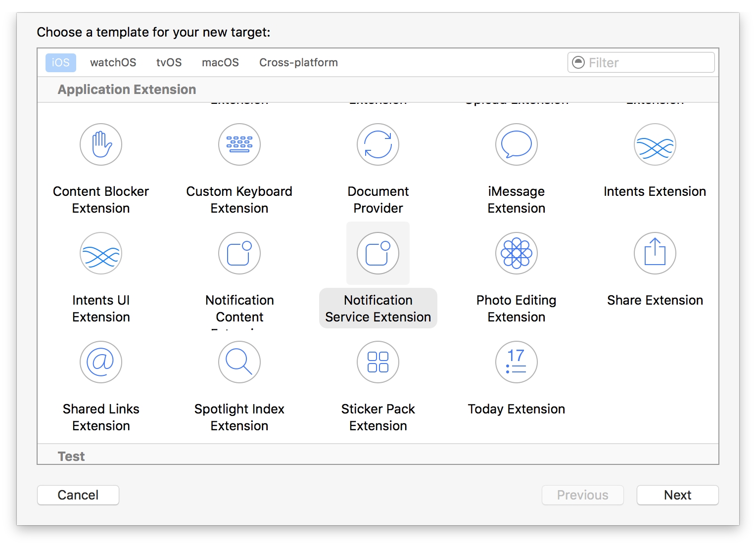Switch to the watchOS tab
756x546 pixels.
[113, 63]
